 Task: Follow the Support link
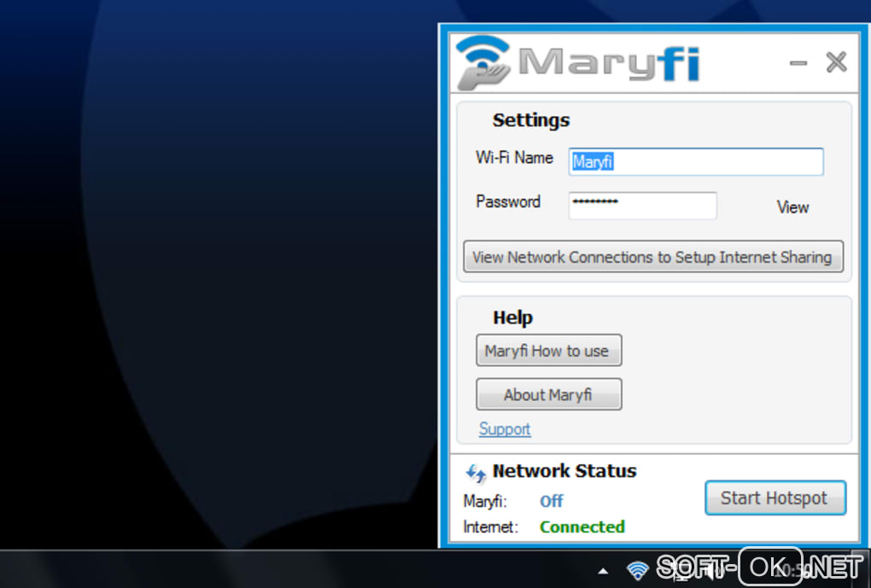tap(505, 428)
